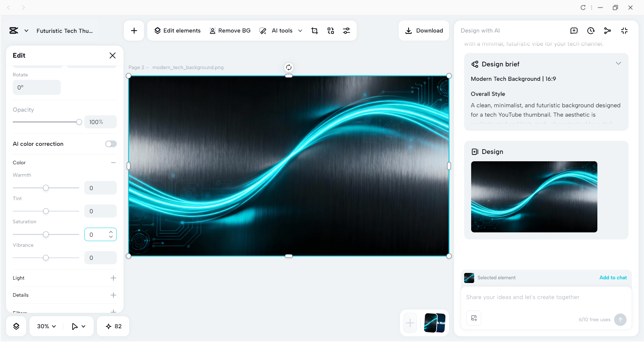Open the cursor tool dropdown
Image resolution: width=644 pixels, height=342 pixels.
pyautogui.click(x=78, y=326)
